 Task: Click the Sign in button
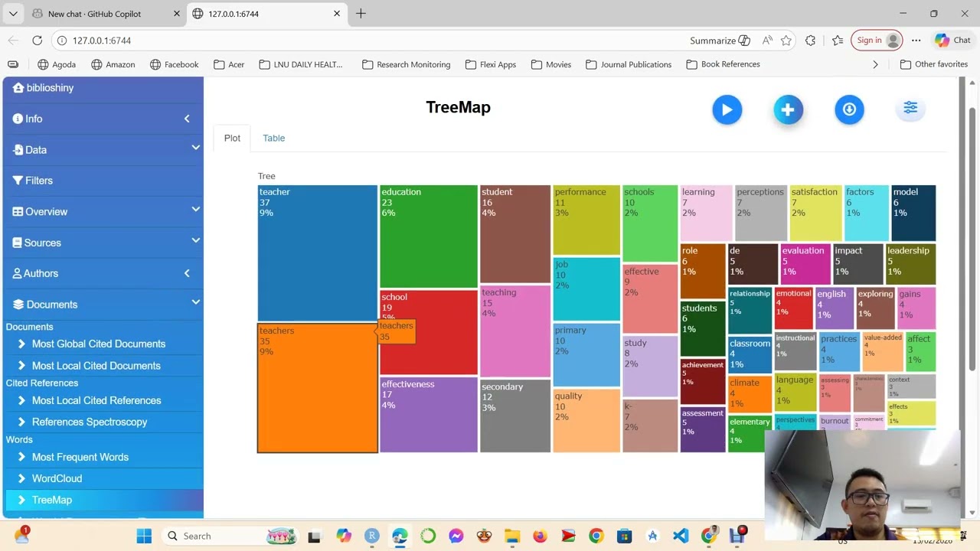coord(876,41)
